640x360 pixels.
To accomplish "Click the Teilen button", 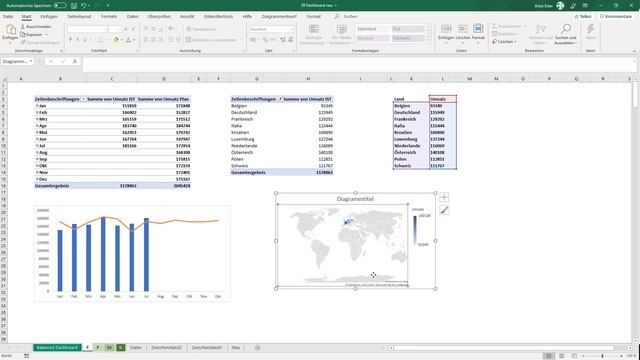I will [x=583, y=16].
